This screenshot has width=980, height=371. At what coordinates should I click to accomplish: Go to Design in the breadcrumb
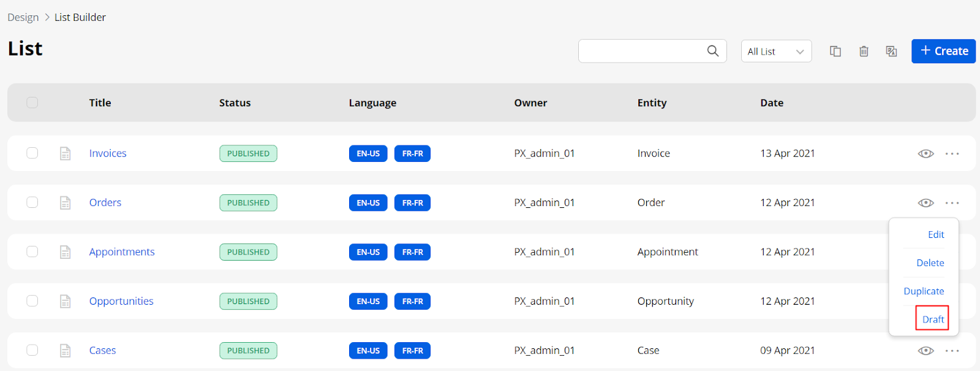(x=23, y=17)
